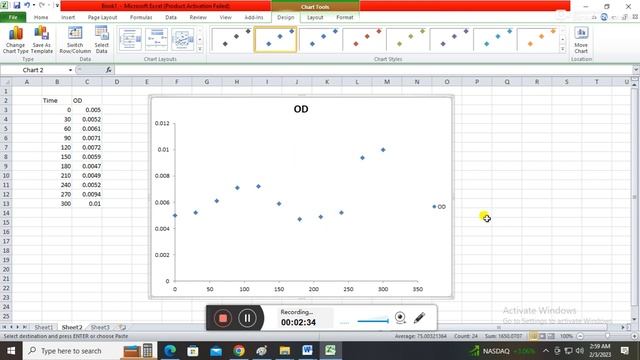Screen dimensions: 640x360
Task: Show hidden system tray icons
Action: (x=546, y=351)
